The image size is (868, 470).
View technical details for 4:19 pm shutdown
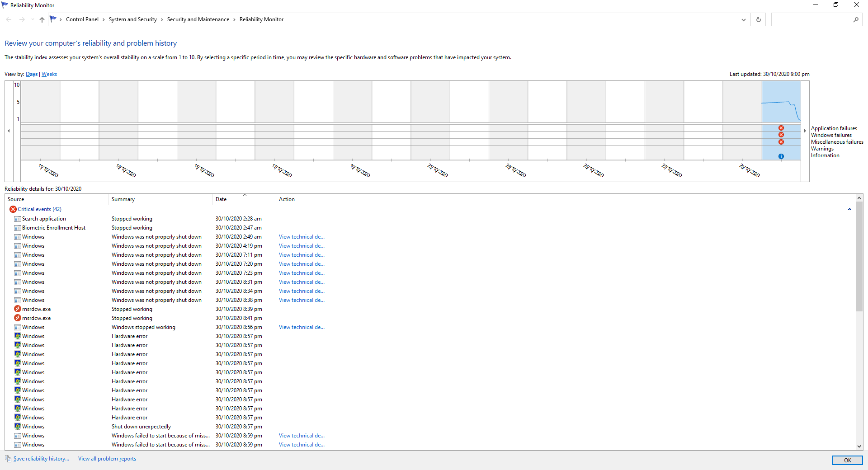[x=302, y=246]
